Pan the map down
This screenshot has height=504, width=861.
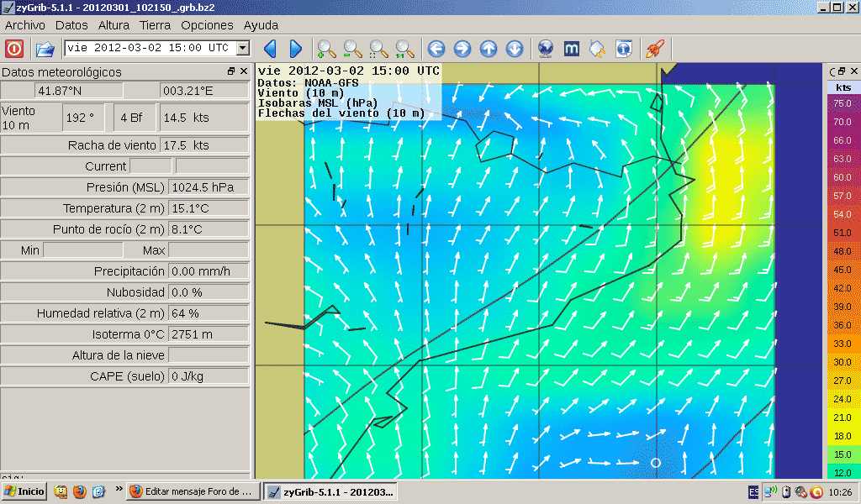[x=514, y=49]
